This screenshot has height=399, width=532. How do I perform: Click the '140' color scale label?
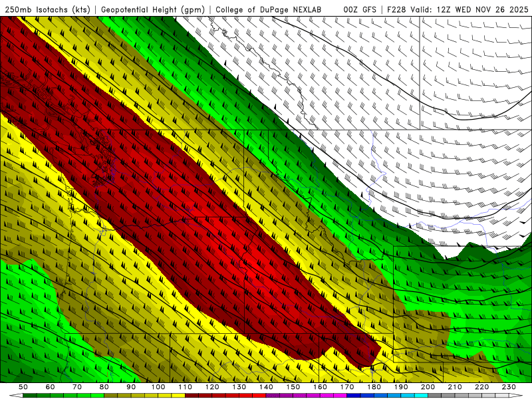tap(266, 387)
